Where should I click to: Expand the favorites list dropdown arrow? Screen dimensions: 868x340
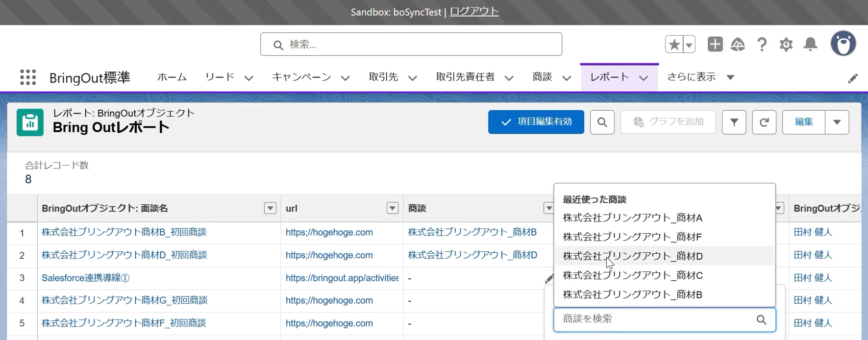click(x=689, y=45)
